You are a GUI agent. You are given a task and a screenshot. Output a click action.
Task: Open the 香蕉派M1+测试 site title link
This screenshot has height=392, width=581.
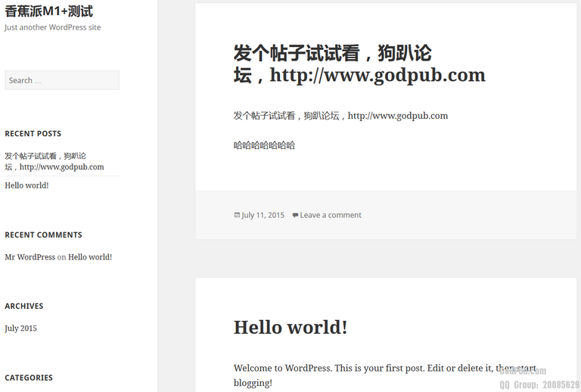coord(48,11)
